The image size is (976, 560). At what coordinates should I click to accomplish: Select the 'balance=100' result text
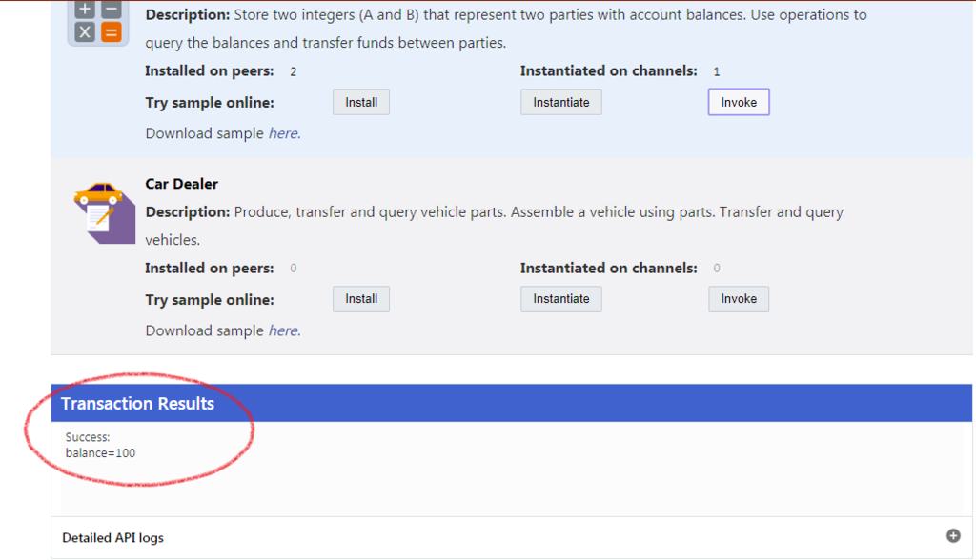tap(100, 453)
